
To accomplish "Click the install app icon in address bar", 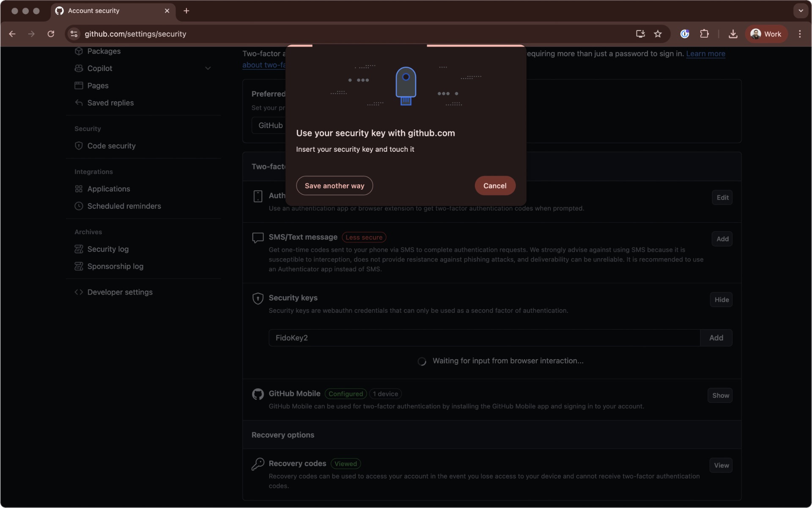I will (x=640, y=34).
